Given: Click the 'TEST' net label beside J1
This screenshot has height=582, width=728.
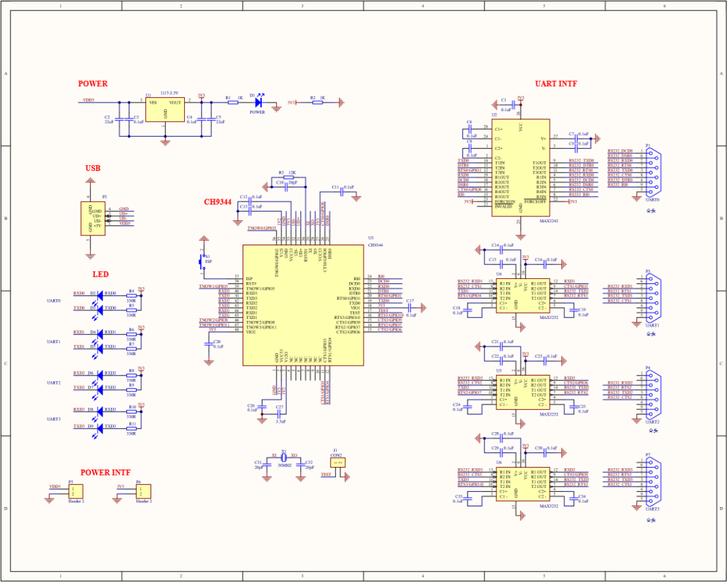Looking at the screenshot, I should click(x=326, y=475).
